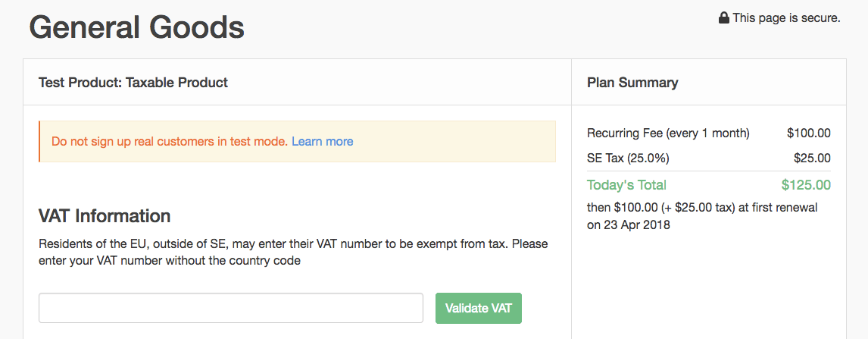Click the test mode warning message
The image size is (868, 339).
point(170,141)
